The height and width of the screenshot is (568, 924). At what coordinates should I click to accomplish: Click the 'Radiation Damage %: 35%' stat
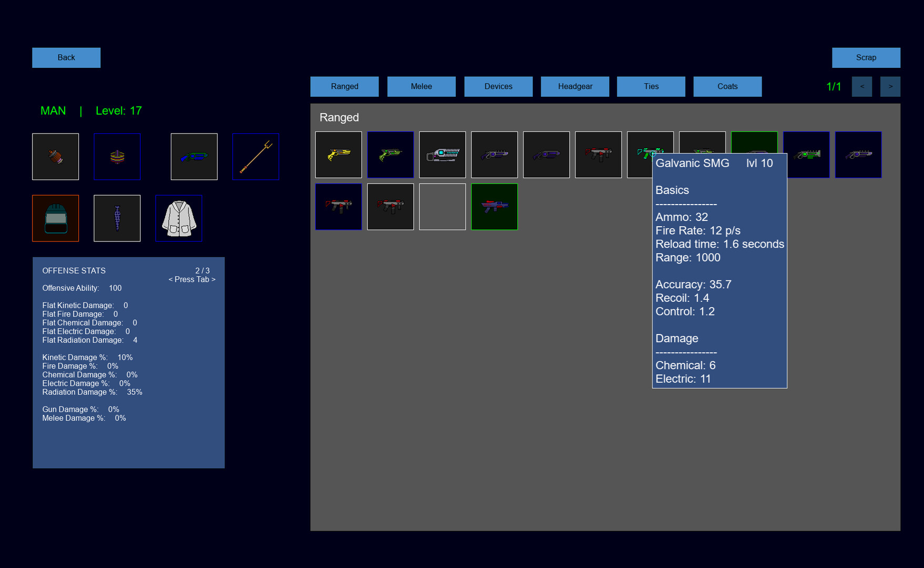[x=93, y=392]
